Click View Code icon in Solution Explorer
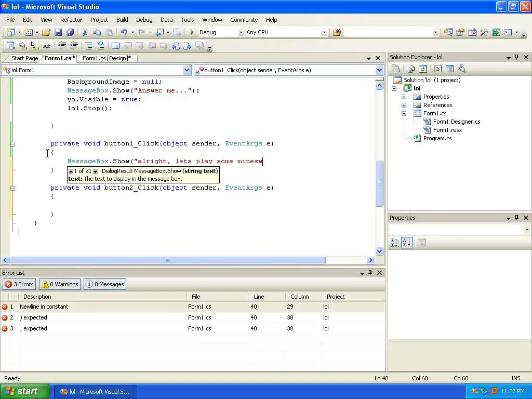Viewport: 532px width, 399px height. click(x=438, y=69)
